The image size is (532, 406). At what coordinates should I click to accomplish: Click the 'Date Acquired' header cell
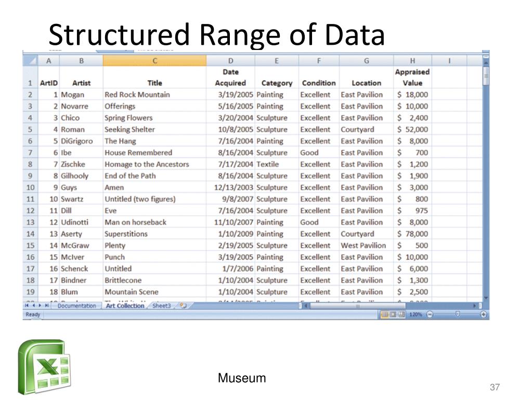point(230,78)
